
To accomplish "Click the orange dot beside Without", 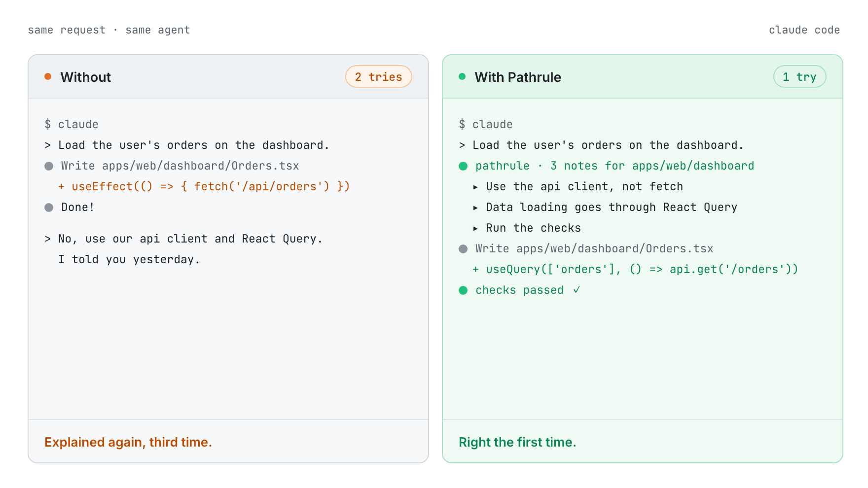I will [x=48, y=76].
